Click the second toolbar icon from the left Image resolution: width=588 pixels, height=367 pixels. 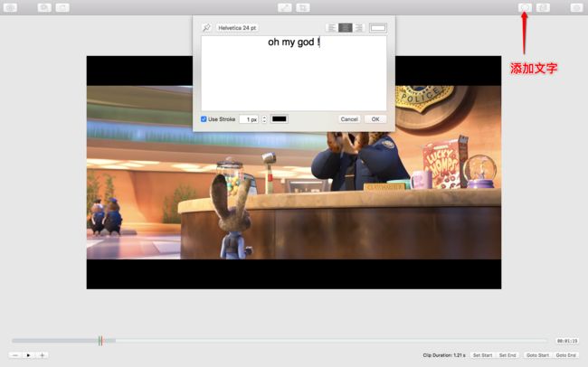44,7
